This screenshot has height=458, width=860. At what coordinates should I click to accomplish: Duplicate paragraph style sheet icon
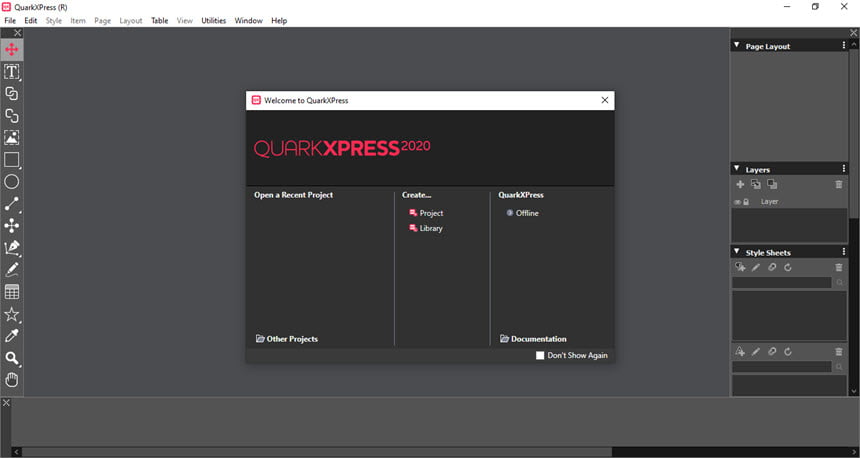coord(772,267)
